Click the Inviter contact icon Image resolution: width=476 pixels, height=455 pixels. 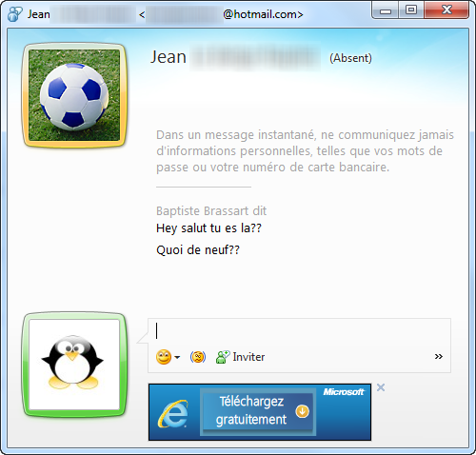(223, 357)
